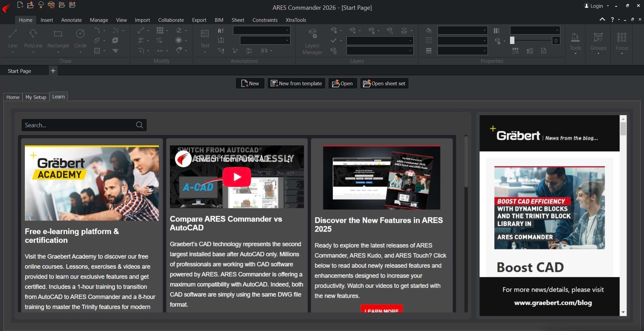Expand the Line tool dropdown arrow
The height and width of the screenshot is (331, 644).
pos(13,52)
